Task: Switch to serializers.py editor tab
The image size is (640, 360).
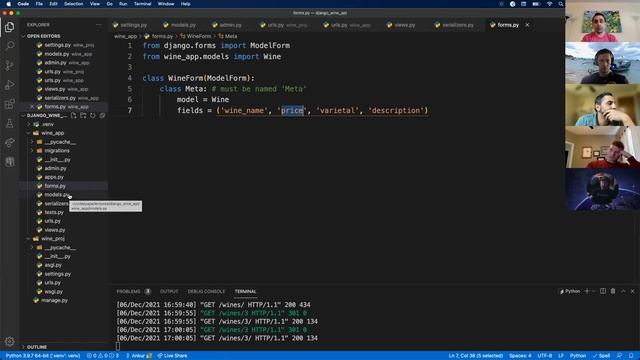Action: coord(454,25)
